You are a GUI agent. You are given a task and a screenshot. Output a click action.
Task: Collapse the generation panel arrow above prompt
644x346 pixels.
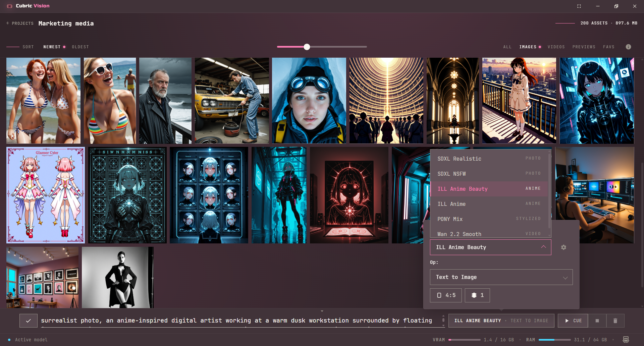[x=322, y=311]
